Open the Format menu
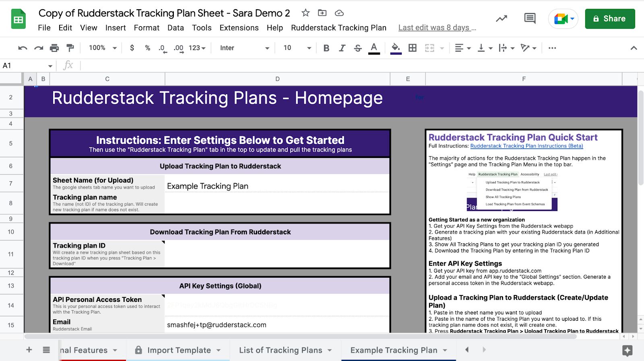The height and width of the screenshot is (361, 644). [147, 28]
